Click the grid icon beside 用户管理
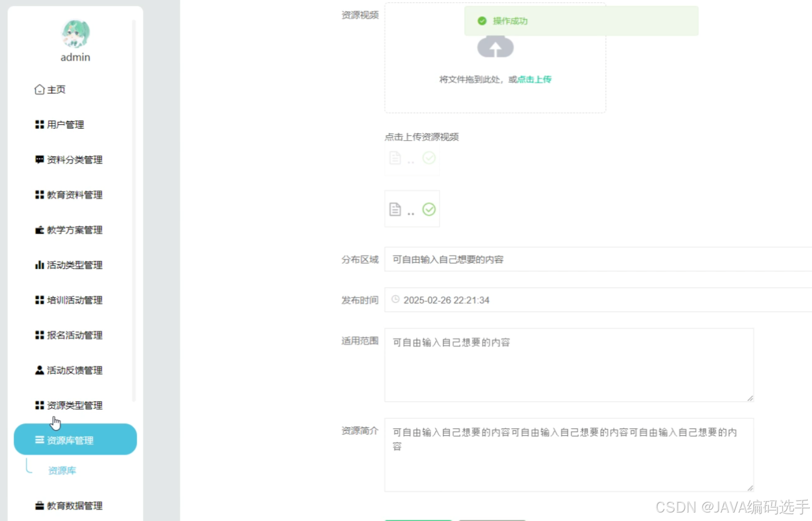Viewport: 812px width, 521px height. [x=39, y=124]
